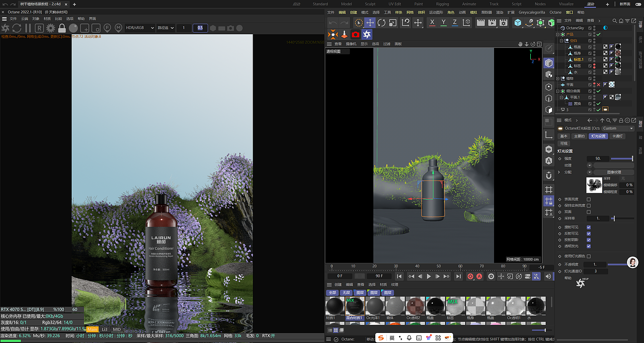Select the Rotate tool

(381, 23)
